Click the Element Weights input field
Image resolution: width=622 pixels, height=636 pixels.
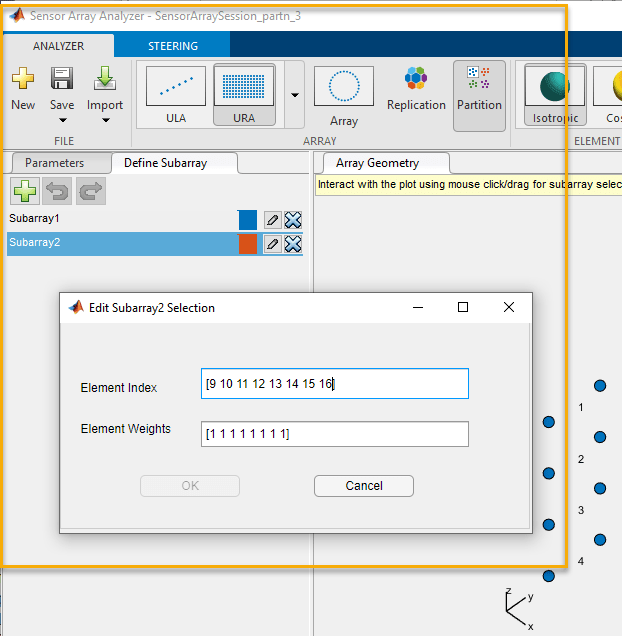tap(335, 434)
